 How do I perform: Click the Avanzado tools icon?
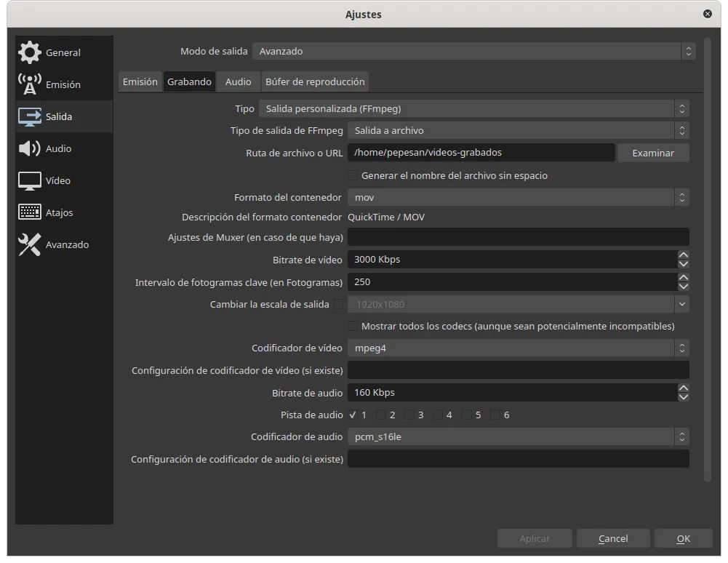(x=30, y=244)
